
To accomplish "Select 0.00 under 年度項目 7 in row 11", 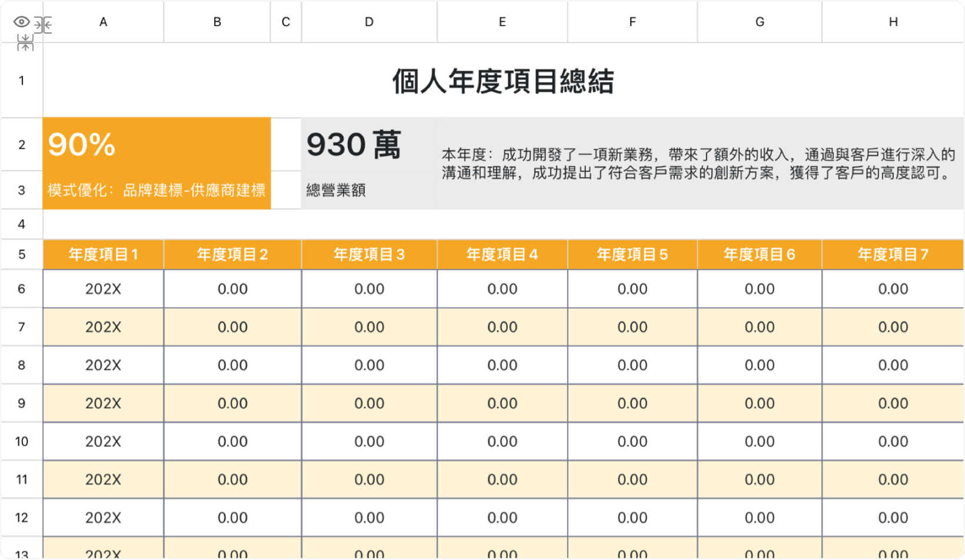I will tap(893, 480).
